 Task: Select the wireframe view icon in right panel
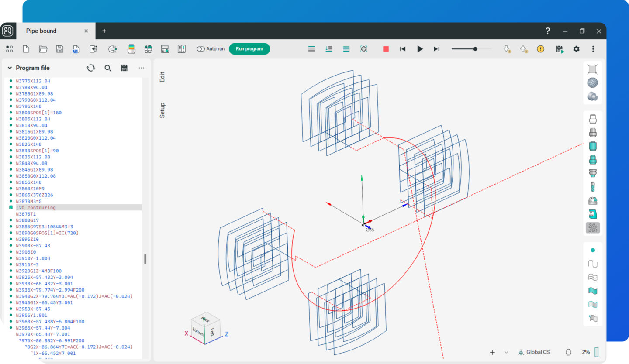[592, 69]
